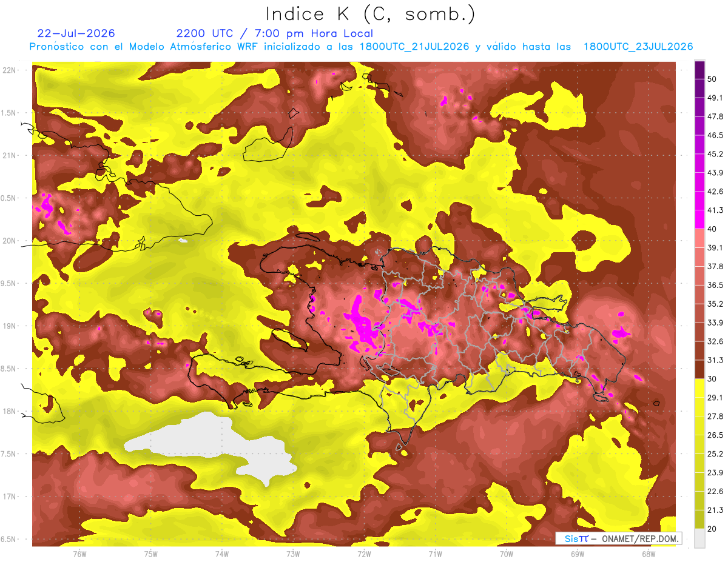The image size is (728, 562).
Task: Click the colorbar value '50'
Action: 713,79
